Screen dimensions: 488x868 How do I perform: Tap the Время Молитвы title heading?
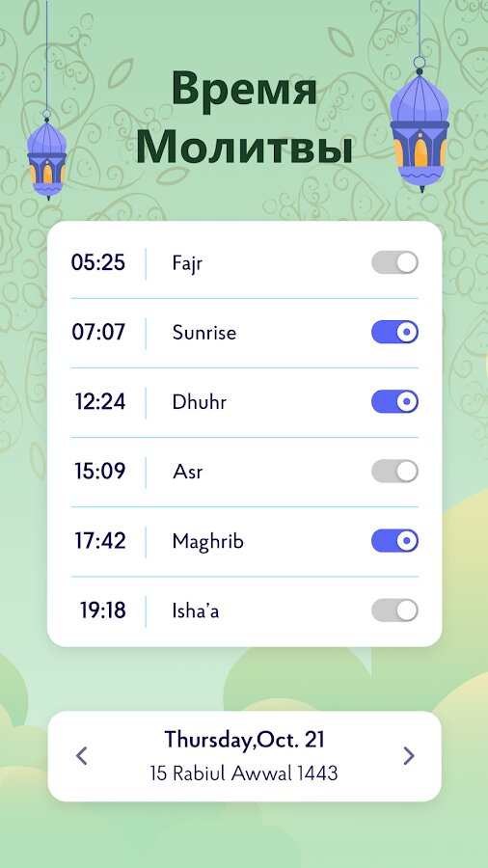244,118
